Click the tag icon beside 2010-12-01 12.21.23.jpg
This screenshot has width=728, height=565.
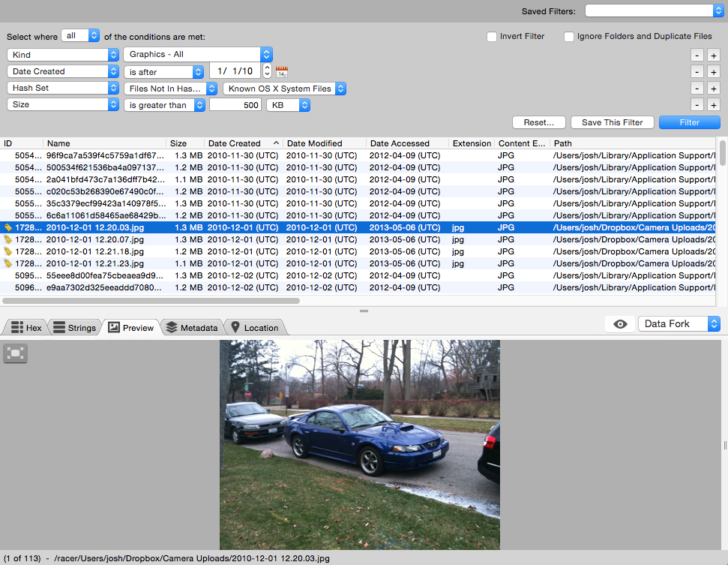[x=7, y=263]
